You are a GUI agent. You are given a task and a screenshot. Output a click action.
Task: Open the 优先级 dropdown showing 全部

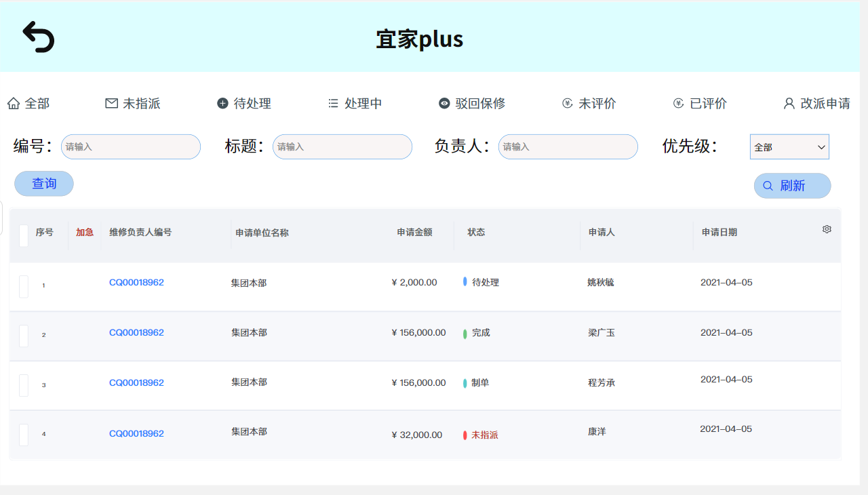[789, 146]
